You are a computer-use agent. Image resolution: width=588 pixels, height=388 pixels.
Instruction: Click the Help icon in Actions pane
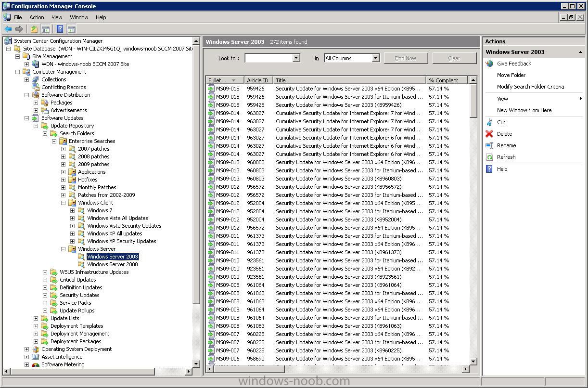click(489, 169)
